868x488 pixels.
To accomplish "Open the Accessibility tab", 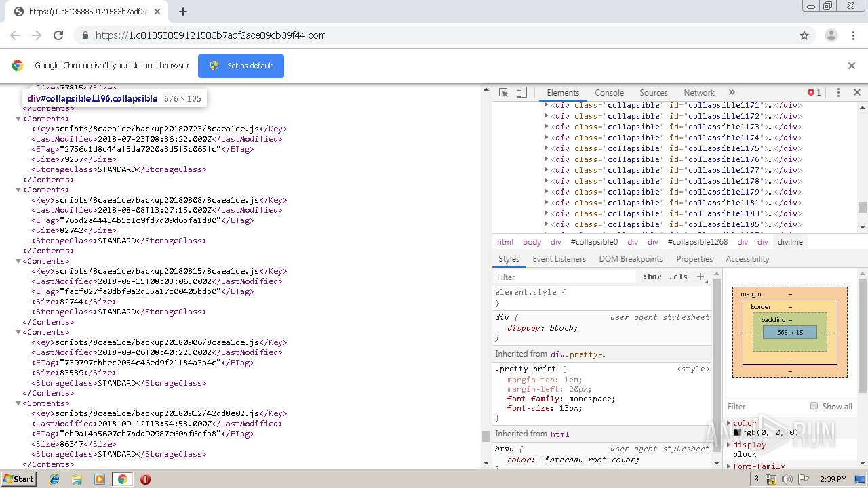I will [x=747, y=259].
